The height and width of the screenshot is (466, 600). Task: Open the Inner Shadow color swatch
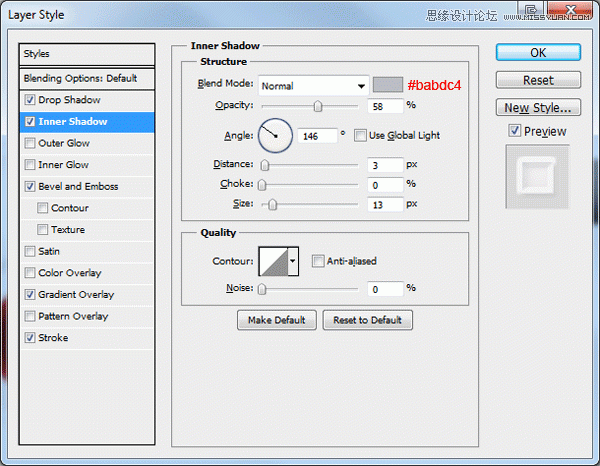click(x=388, y=85)
